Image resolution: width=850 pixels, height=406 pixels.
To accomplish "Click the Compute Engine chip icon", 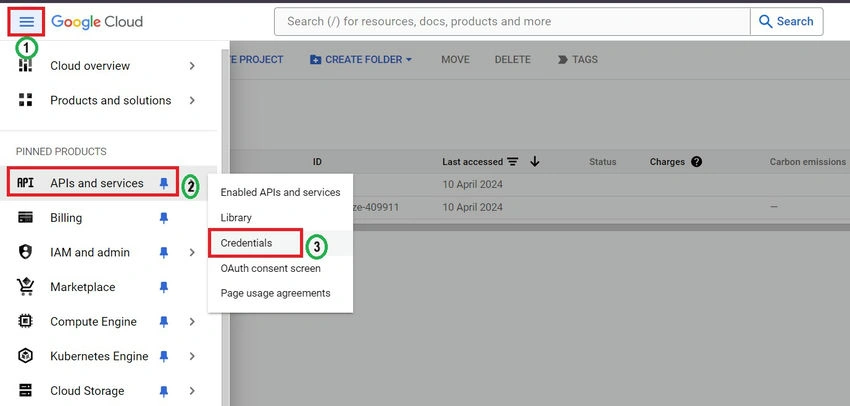I will point(25,321).
